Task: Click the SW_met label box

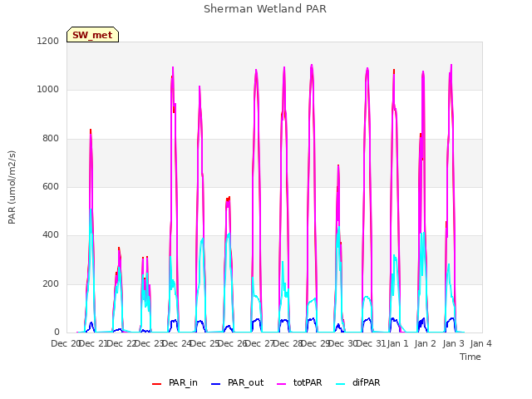Action: (92, 35)
